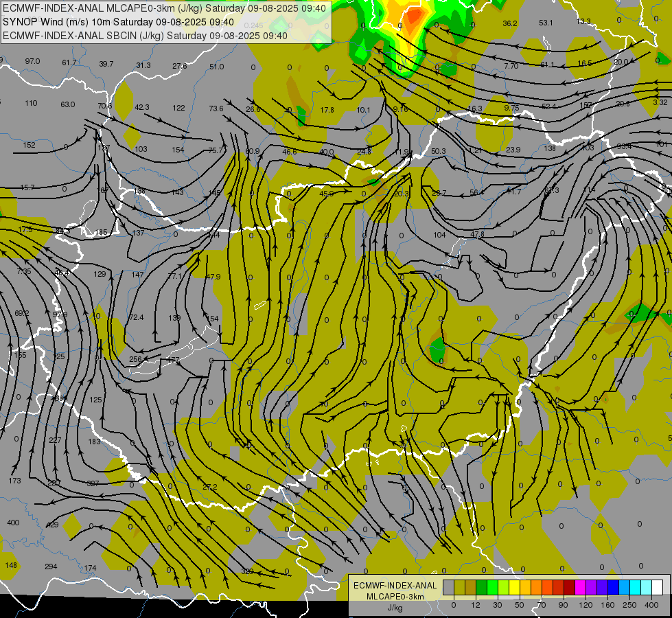Click the map value 47.8
The width and height of the screenshot is (672, 618).
(x=477, y=234)
